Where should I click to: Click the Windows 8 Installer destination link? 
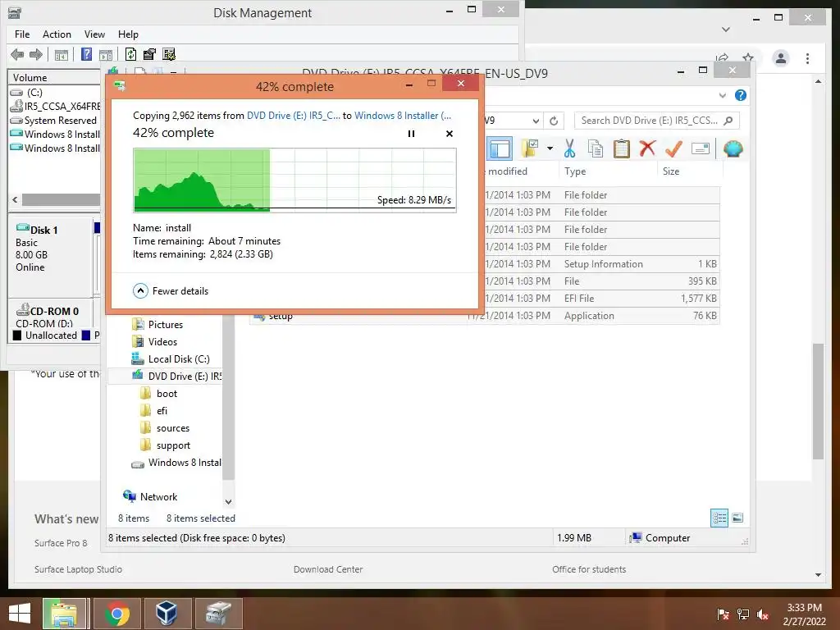[x=402, y=115]
